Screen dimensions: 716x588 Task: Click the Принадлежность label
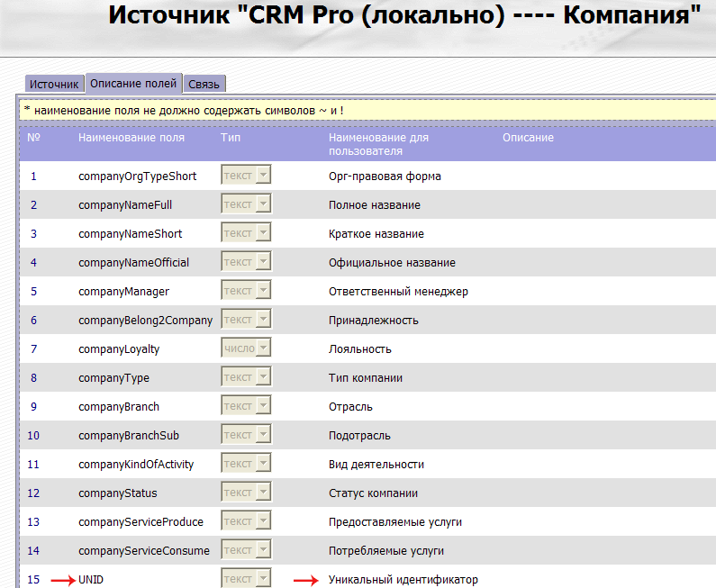[374, 320]
